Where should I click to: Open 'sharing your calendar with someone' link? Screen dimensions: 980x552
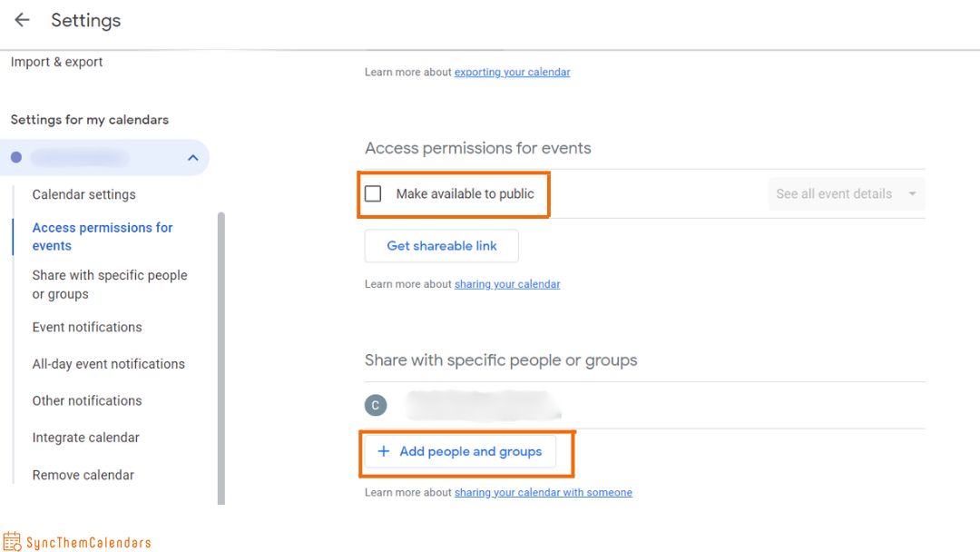pyautogui.click(x=543, y=492)
